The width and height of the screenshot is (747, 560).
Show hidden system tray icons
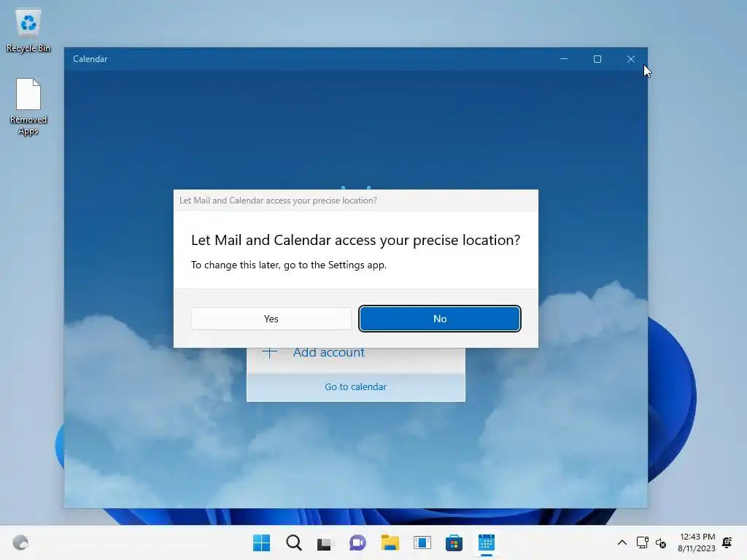pos(622,542)
